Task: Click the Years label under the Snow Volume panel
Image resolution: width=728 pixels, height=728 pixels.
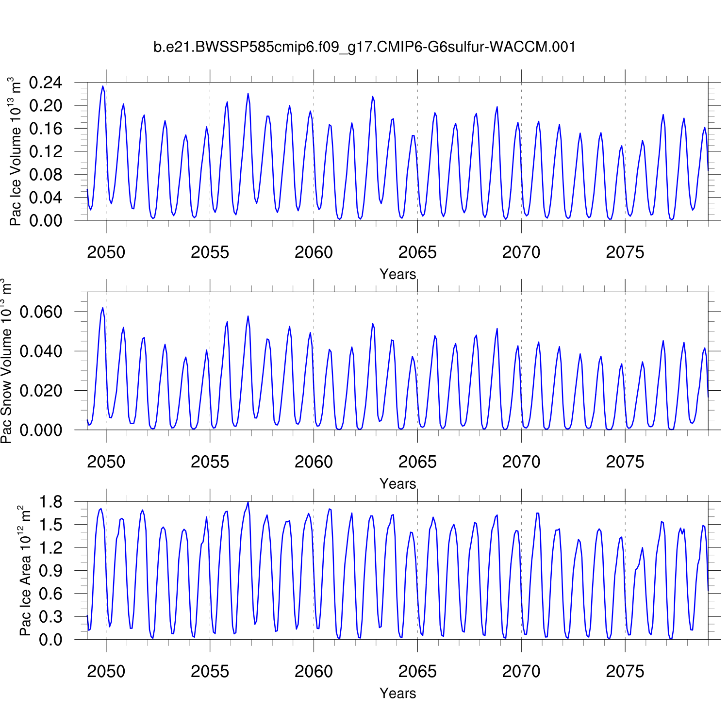Action: 397,484
